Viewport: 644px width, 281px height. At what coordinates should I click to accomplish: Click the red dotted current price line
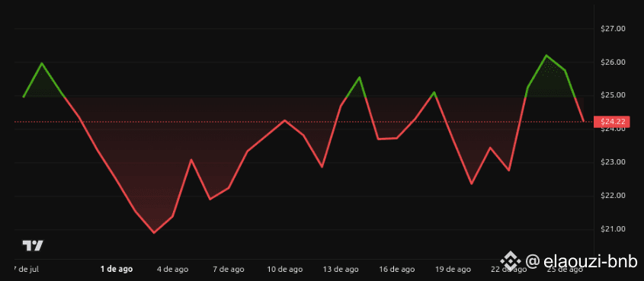[x=304, y=122]
